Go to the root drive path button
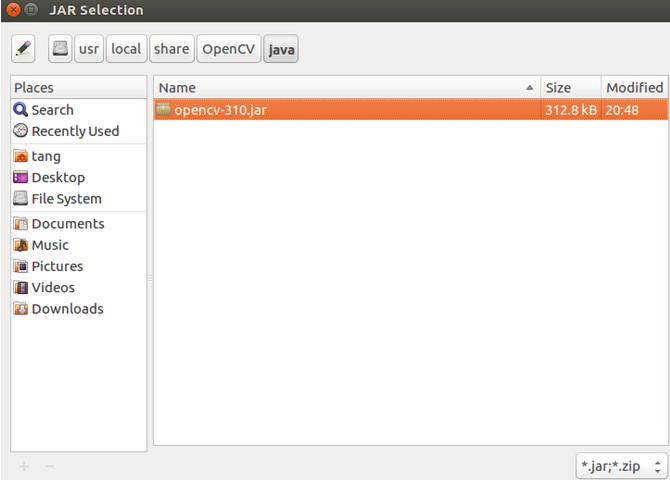The image size is (670, 480). coord(60,49)
